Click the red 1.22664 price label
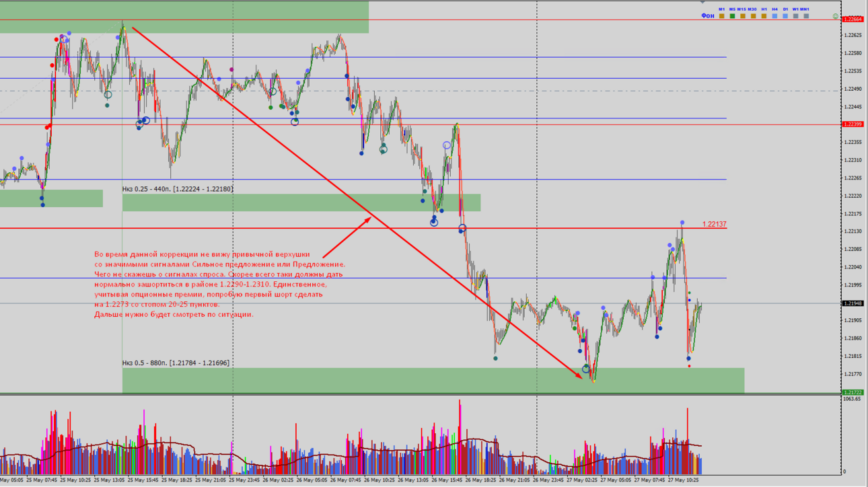 853,19
